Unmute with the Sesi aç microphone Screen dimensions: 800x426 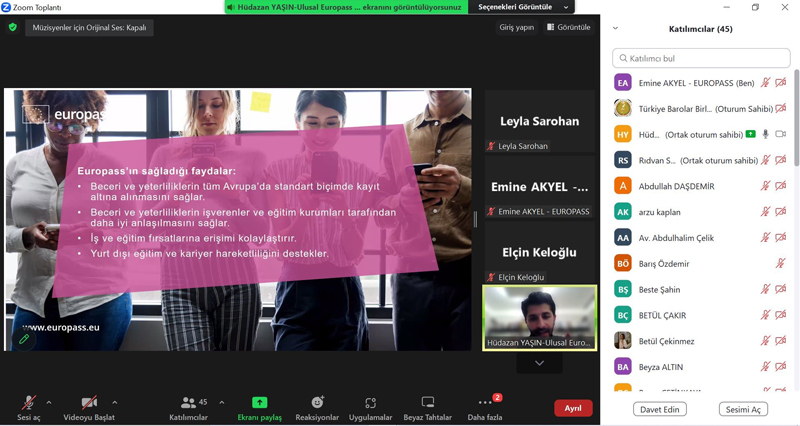coord(29,408)
